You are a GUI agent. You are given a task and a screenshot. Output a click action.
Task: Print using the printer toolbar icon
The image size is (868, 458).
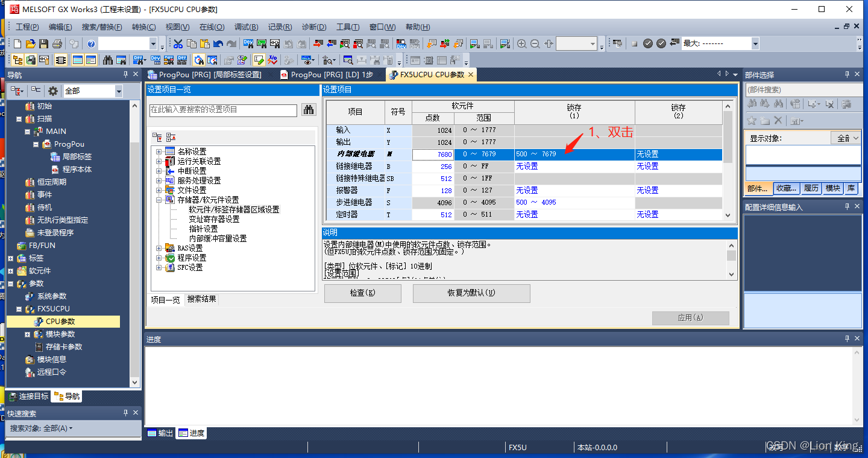(x=57, y=43)
